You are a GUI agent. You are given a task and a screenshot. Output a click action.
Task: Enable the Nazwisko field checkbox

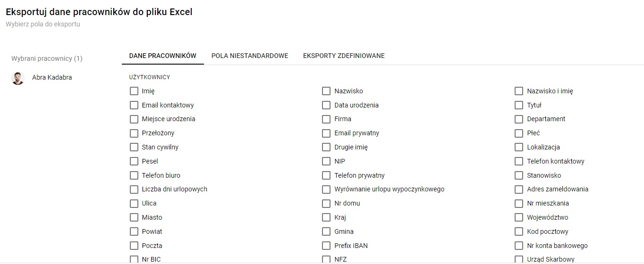pyautogui.click(x=326, y=91)
